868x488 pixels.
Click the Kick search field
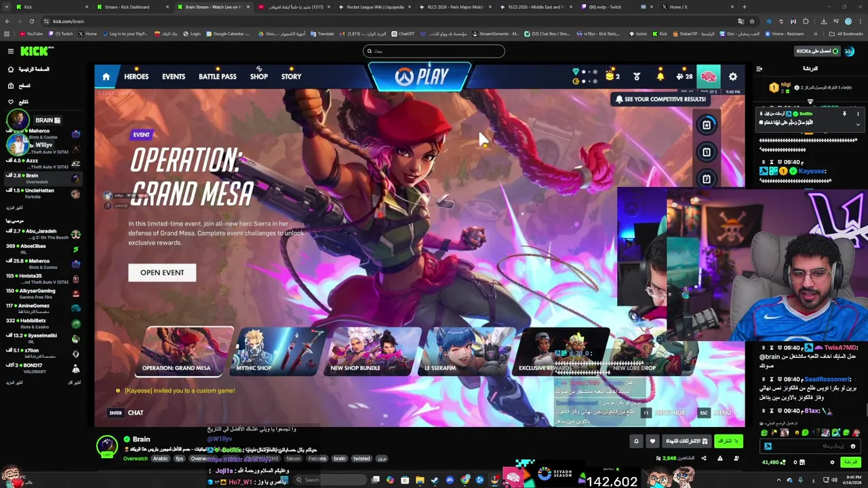[x=434, y=51]
